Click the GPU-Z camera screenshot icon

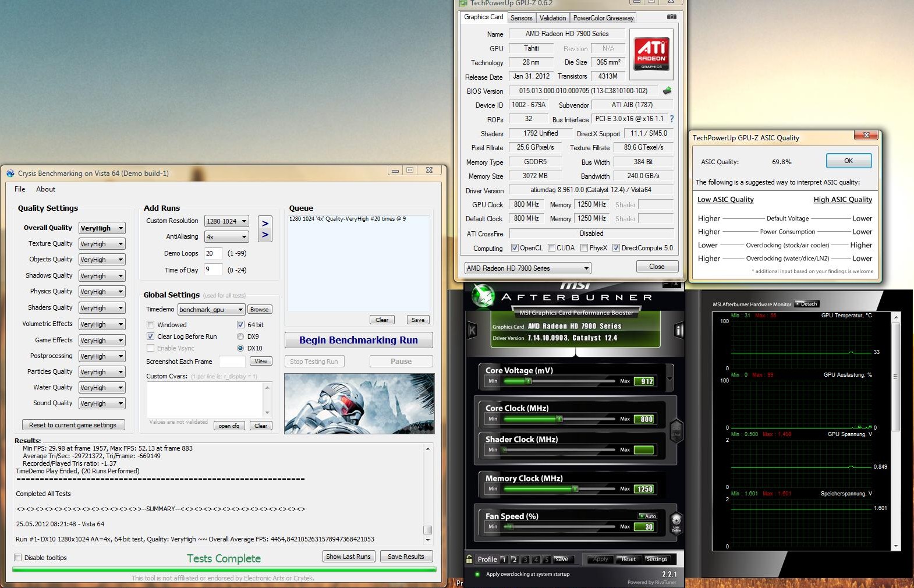671,17
